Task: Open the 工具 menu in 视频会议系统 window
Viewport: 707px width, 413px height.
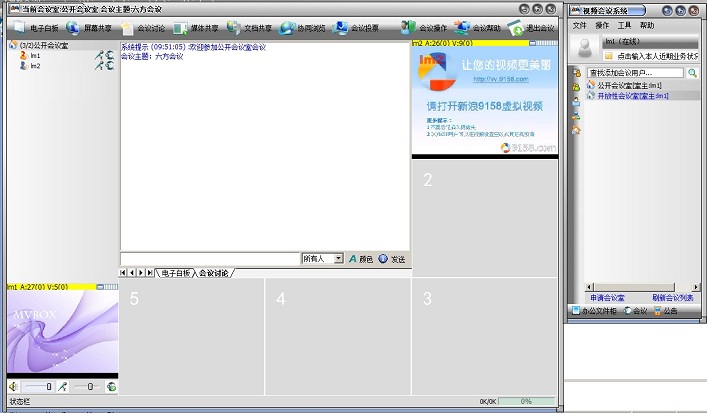Action: tap(625, 24)
